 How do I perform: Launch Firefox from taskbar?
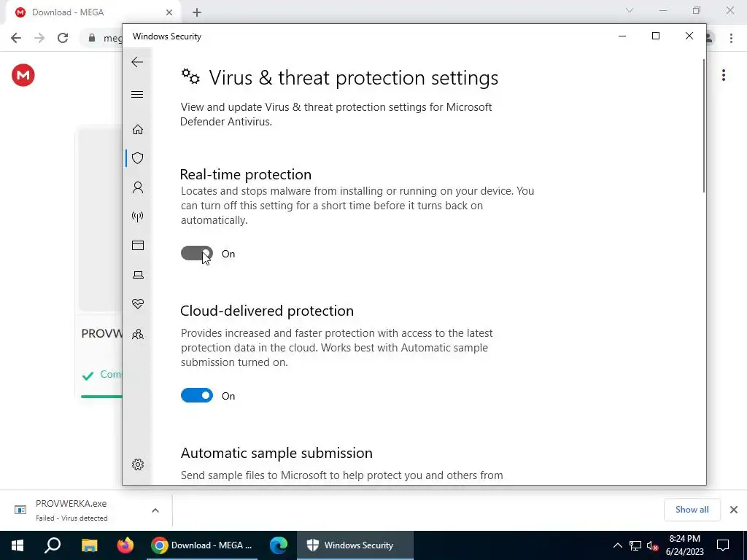(125, 545)
